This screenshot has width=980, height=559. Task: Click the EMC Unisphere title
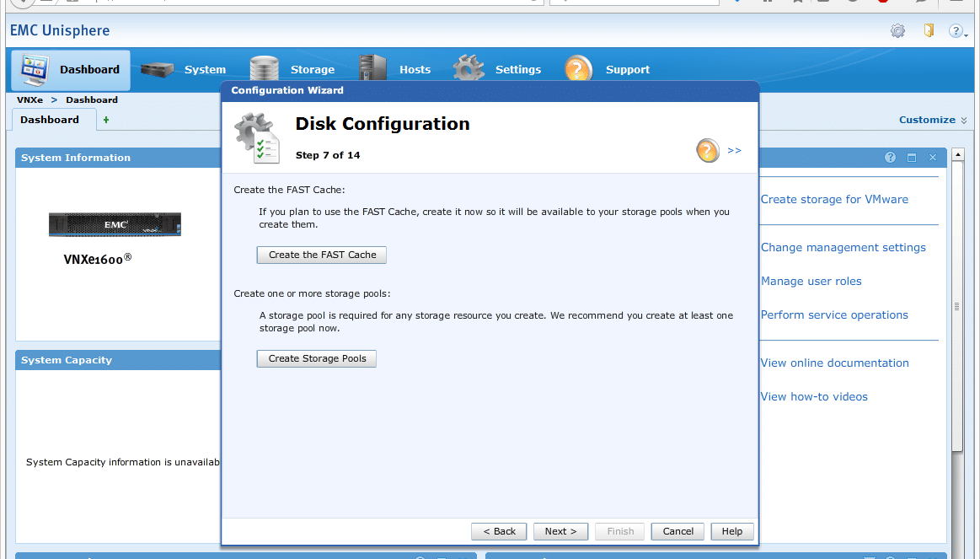(x=60, y=30)
